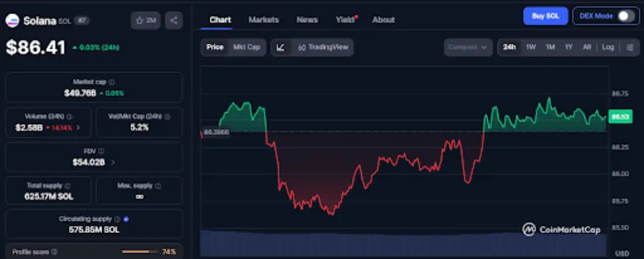The height and width of the screenshot is (259, 644).
Task: Click the $86.41 price text
Action: 35,47
